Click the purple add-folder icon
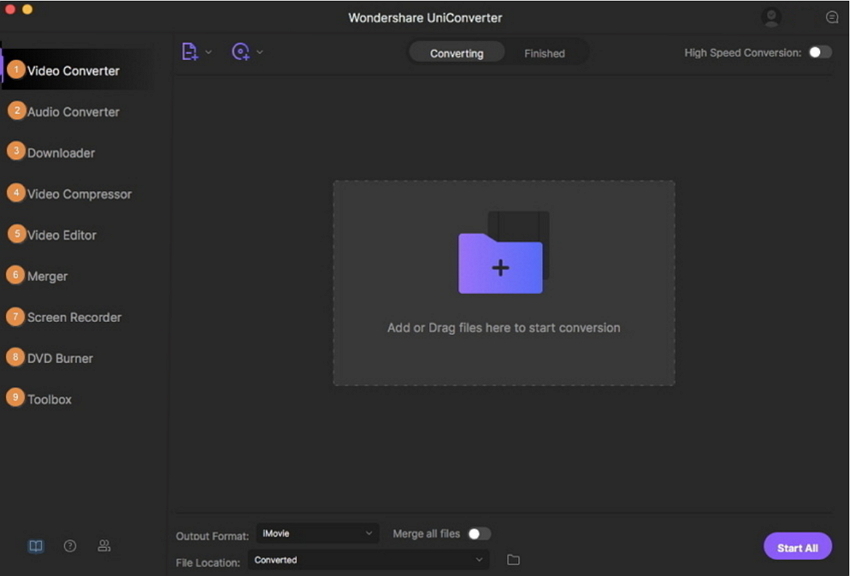This screenshot has height=576, width=850. coord(500,263)
